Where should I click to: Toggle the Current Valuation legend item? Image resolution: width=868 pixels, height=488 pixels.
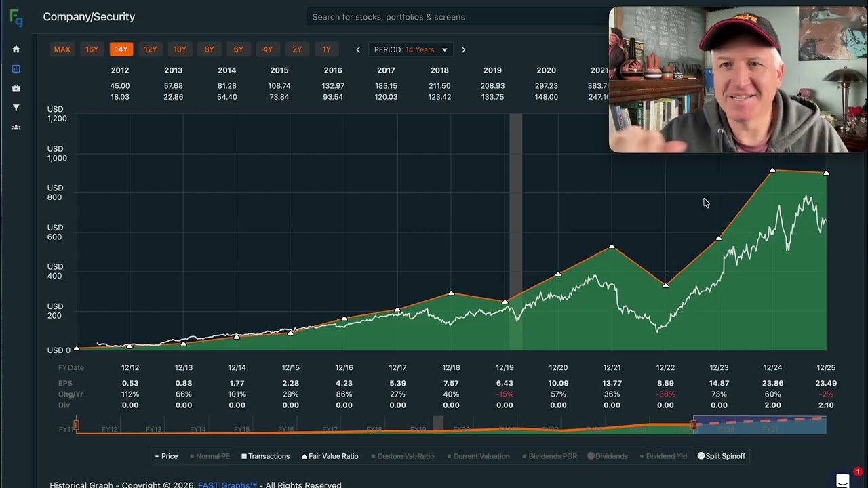[478, 456]
